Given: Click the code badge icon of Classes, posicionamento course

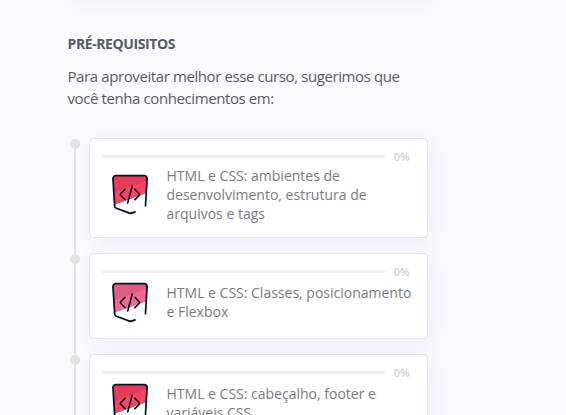Looking at the screenshot, I should [130, 302].
